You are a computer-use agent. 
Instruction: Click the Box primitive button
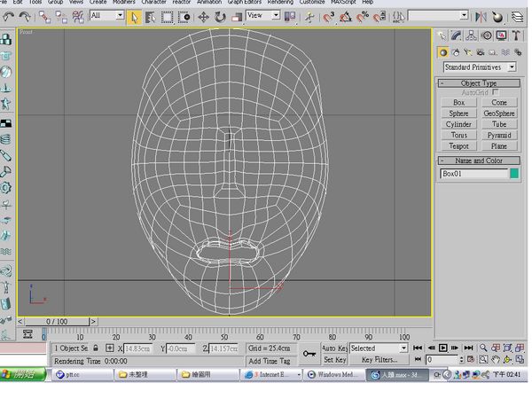tap(458, 103)
